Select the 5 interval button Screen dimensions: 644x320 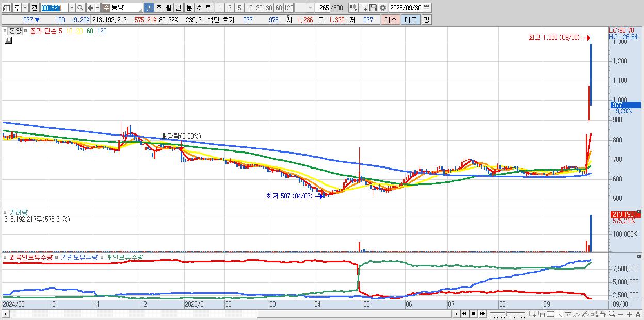[239, 8]
